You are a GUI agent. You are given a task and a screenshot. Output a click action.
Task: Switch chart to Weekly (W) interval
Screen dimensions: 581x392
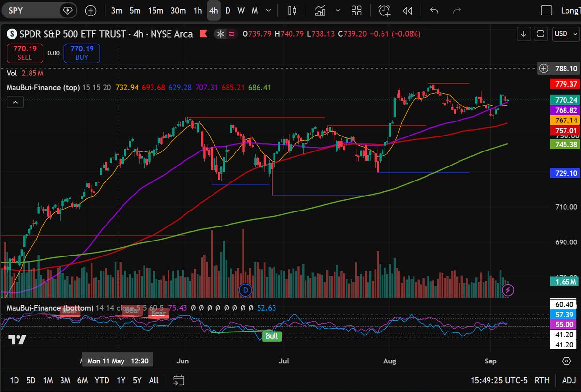pyautogui.click(x=241, y=10)
